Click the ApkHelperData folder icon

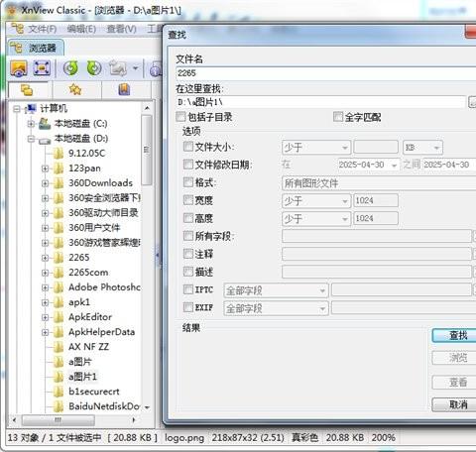click(59, 332)
